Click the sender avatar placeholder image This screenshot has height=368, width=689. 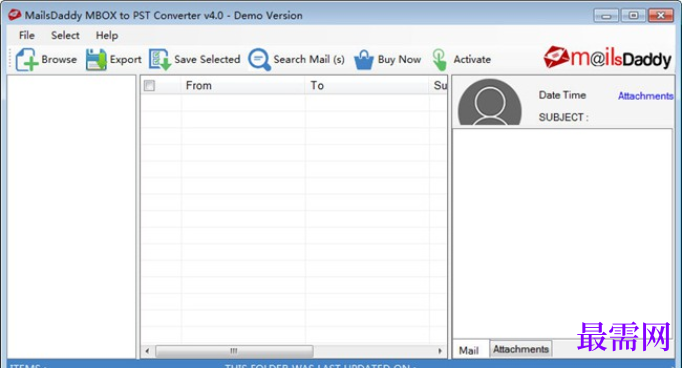[x=490, y=102]
